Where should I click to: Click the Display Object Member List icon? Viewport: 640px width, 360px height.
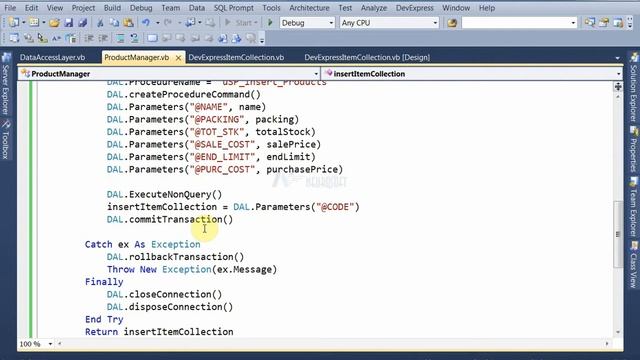[x=14, y=38]
